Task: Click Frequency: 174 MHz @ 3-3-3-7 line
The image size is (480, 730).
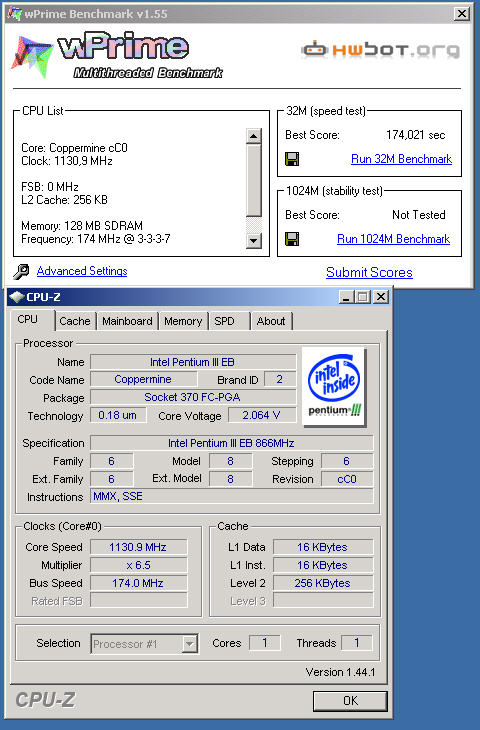Action: tap(96, 239)
